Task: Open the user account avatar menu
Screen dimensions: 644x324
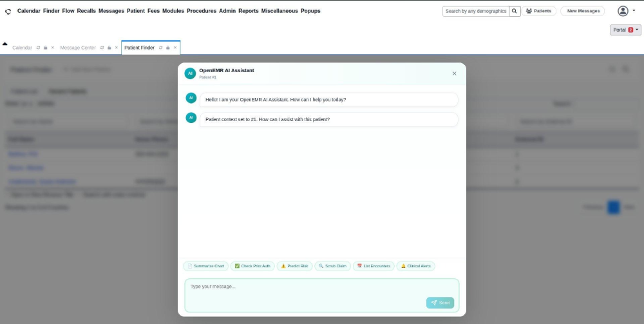Action: 623,11
